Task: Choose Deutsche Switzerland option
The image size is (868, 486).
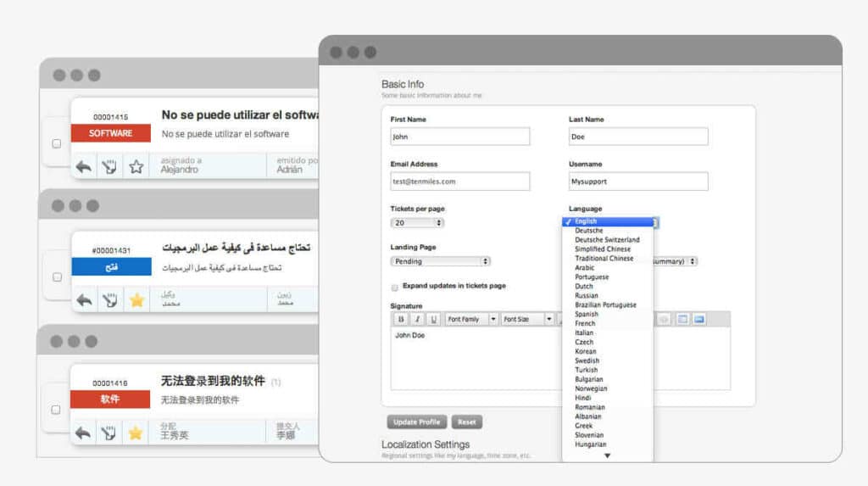Action: pyautogui.click(x=608, y=240)
